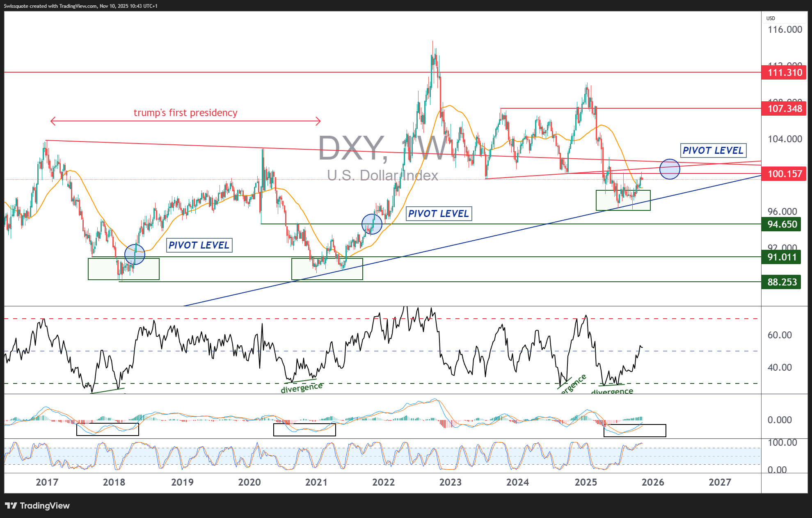This screenshot has height=518, width=812.
Task: Click the Swissquote TradingView header caption
Action: pyautogui.click(x=81, y=6)
